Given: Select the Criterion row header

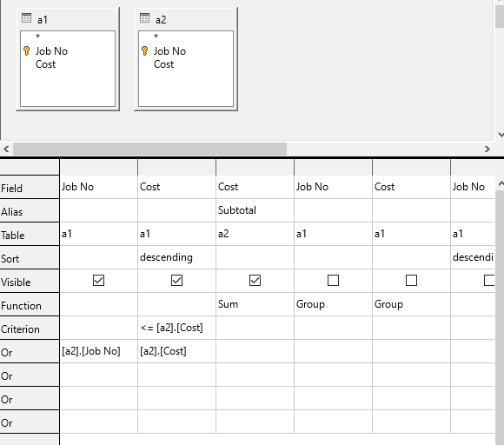Looking at the screenshot, I should [30, 328].
